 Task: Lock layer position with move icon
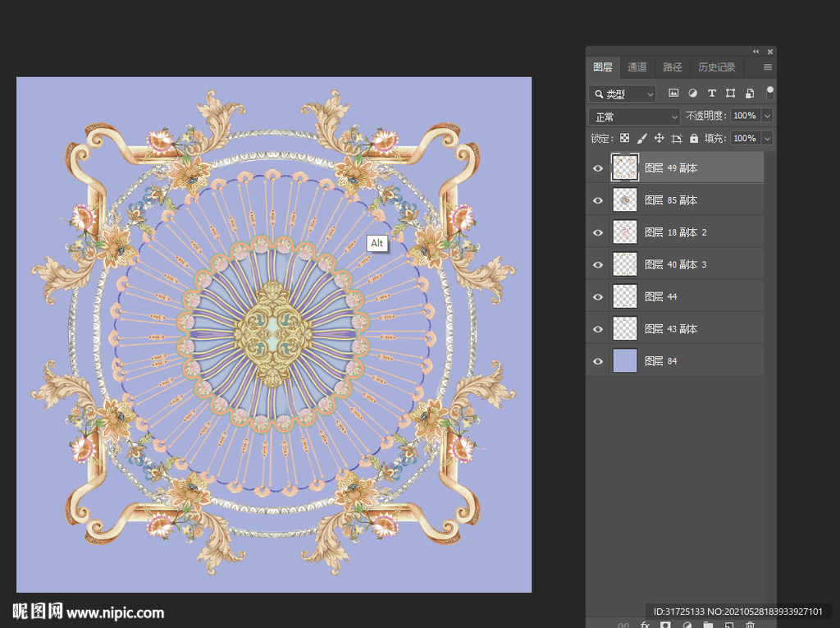659,139
